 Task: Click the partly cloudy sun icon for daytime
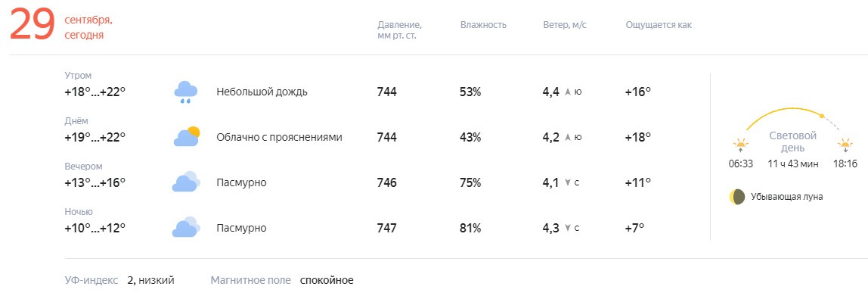coord(186,137)
